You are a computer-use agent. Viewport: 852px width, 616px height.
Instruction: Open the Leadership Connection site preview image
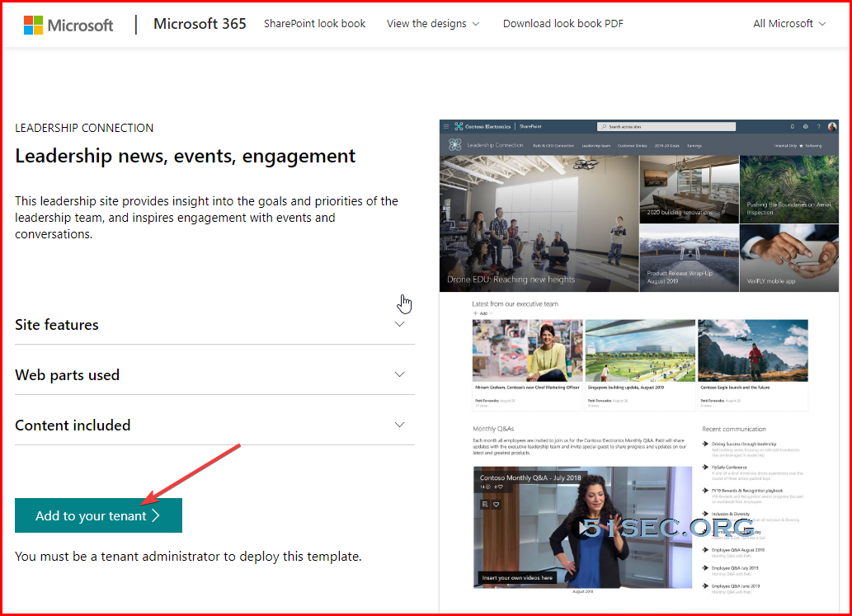pyautogui.click(x=639, y=366)
